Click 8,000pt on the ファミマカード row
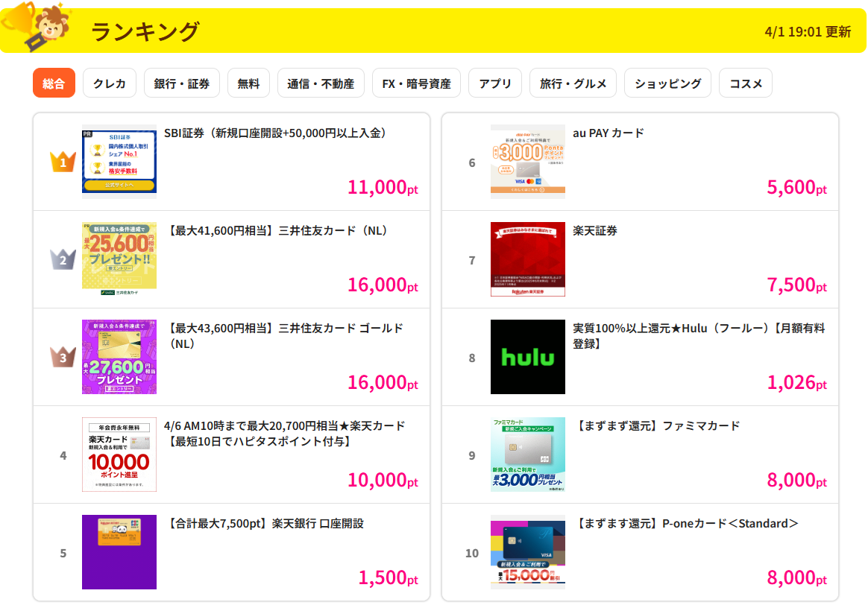This screenshot has height=608, width=868. point(796,480)
